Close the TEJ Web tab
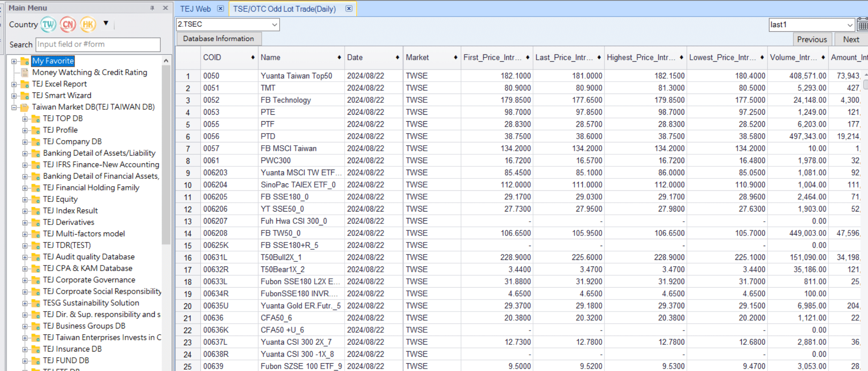Screen dimensions: 868x371 coord(221,9)
